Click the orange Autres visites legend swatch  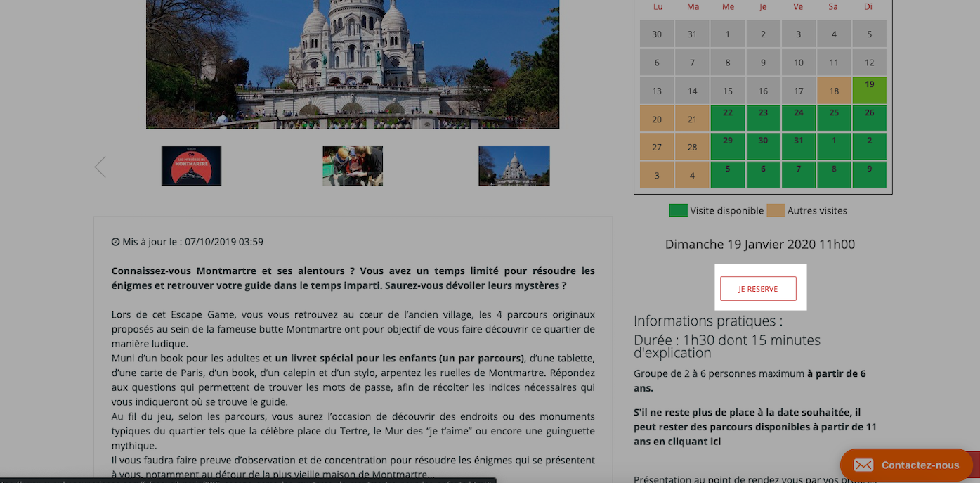pyautogui.click(x=776, y=210)
